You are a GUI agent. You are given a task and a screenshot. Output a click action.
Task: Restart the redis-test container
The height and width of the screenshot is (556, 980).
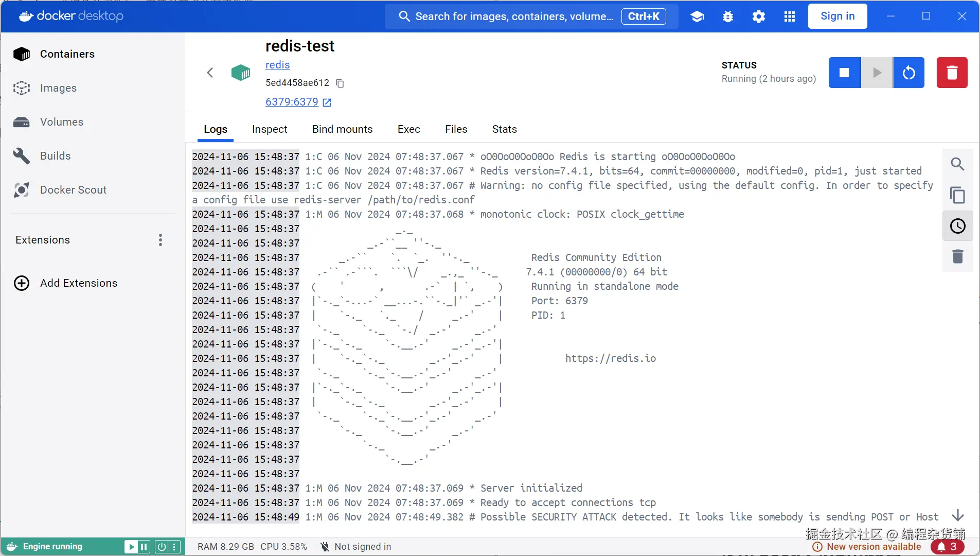point(909,73)
